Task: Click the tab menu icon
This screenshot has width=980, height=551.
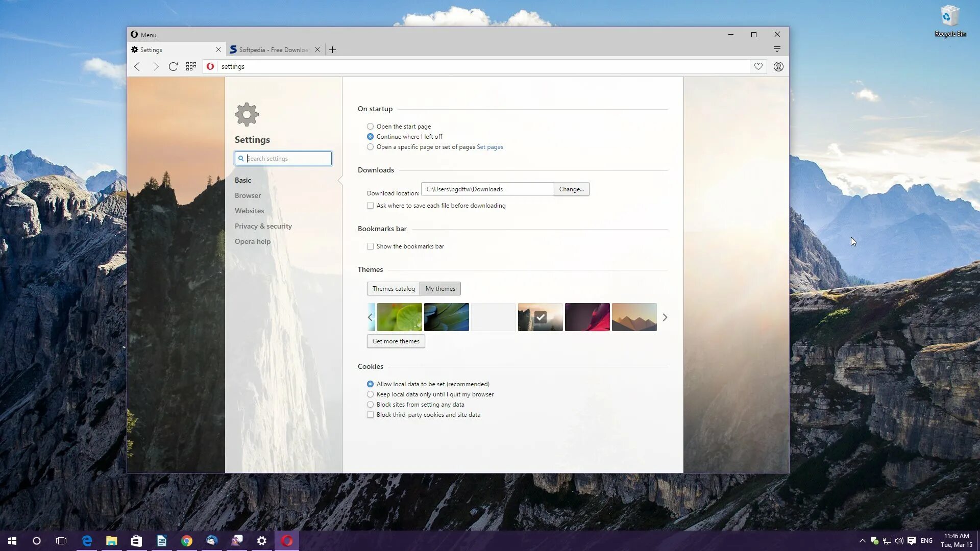Action: pos(777,49)
